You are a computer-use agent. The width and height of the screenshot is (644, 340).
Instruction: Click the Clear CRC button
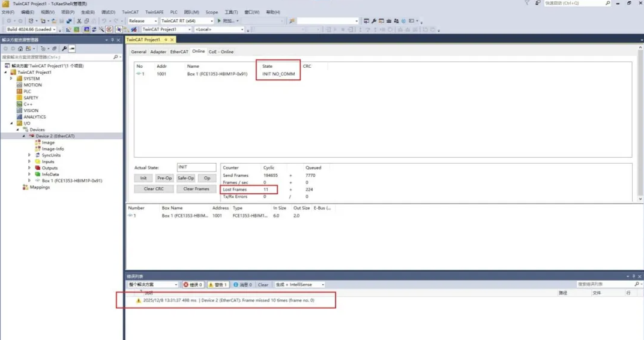(x=154, y=189)
